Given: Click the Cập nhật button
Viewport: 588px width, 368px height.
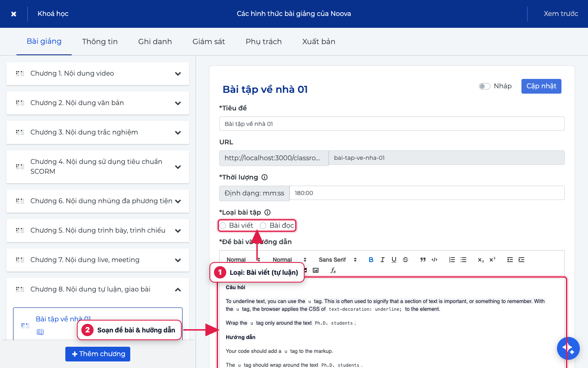Looking at the screenshot, I should tap(541, 86).
